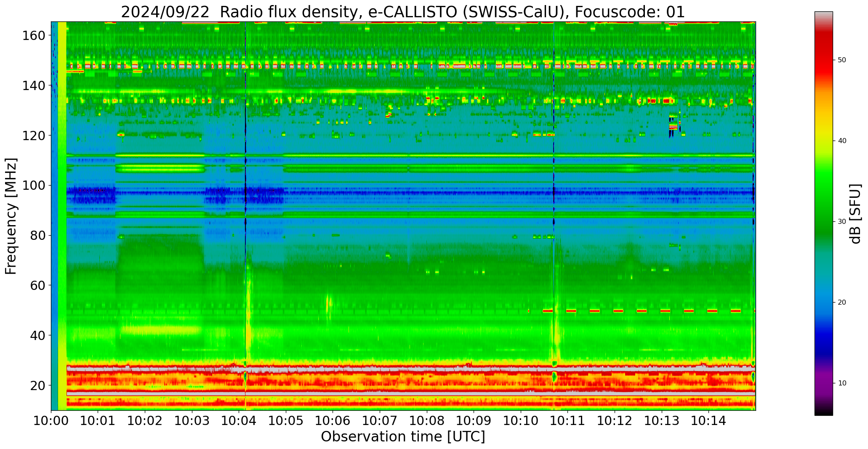Click the y-axis tick label 80
Viewport: 868px width, 449px height.
point(38,236)
